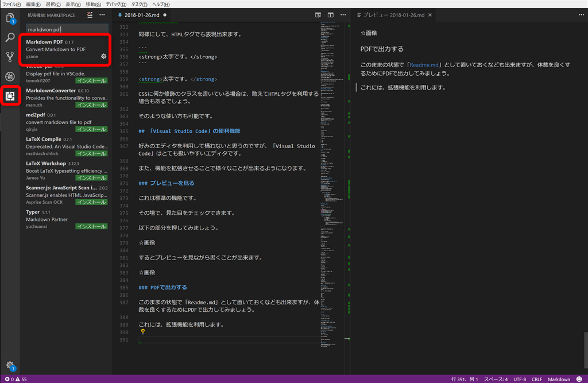Click the errors and warnings status indicator
This screenshot has height=383, width=588.
coord(16,379)
